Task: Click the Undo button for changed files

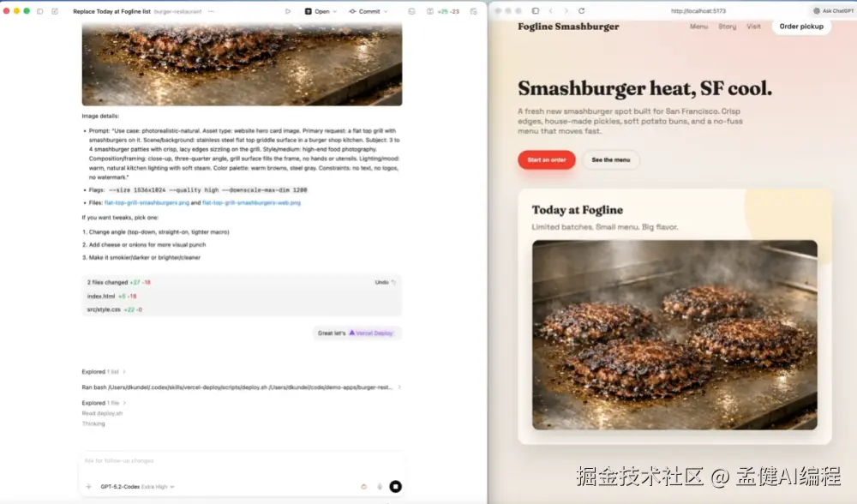Action: (385, 282)
